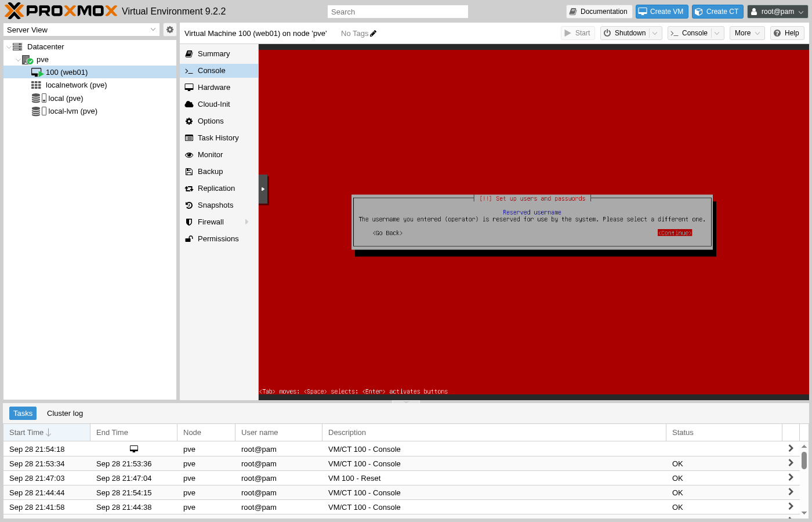Open the Permissions section

(x=219, y=239)
